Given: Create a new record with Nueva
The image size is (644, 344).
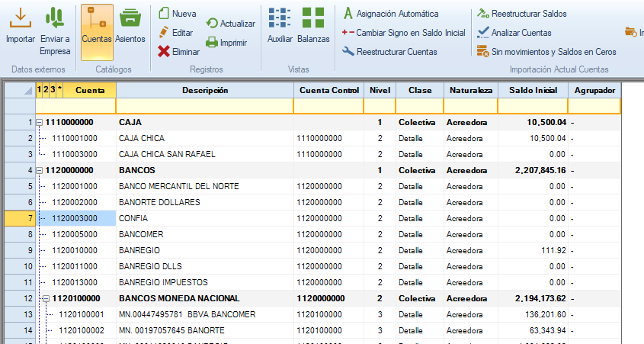Looking at the screenshot, I should [x=164, y=14].
